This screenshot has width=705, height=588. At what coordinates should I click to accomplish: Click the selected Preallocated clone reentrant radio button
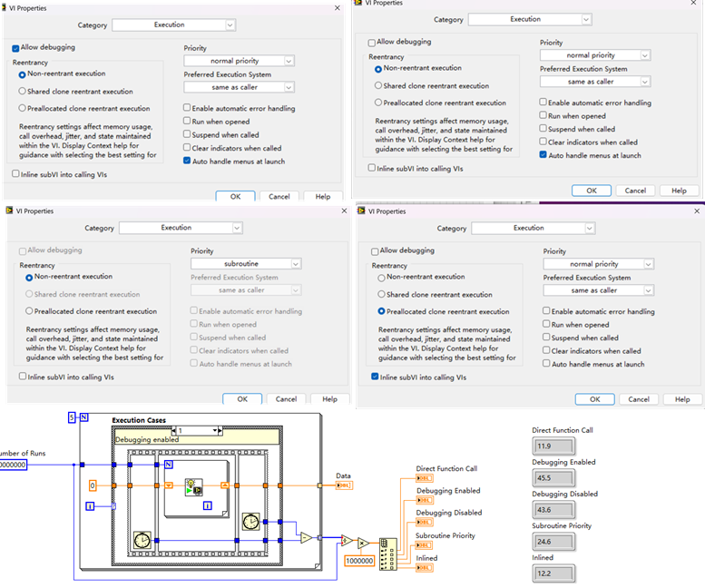[381, 311]
